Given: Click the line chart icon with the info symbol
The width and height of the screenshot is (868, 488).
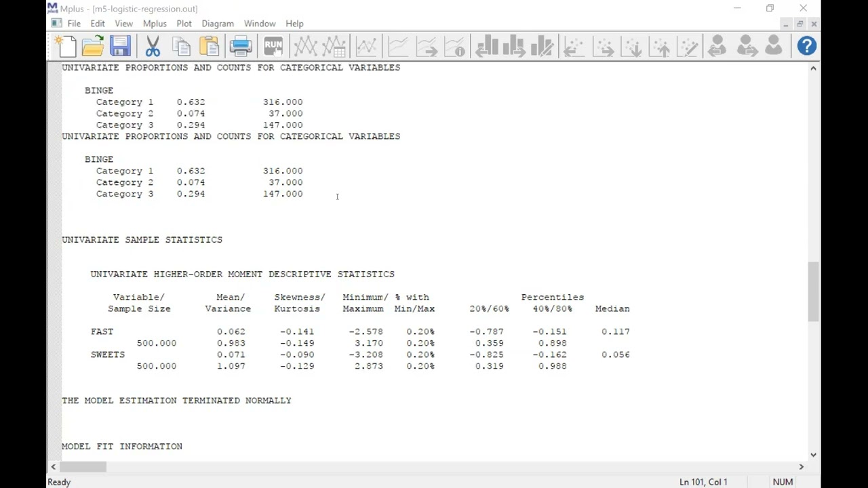Looking at the screenshot, I should pyautogui.click(x=455, y=46).
